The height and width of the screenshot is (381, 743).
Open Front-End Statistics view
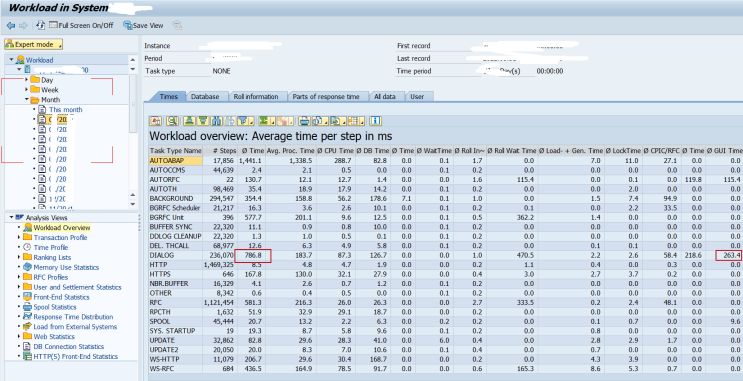coord(61,298)
